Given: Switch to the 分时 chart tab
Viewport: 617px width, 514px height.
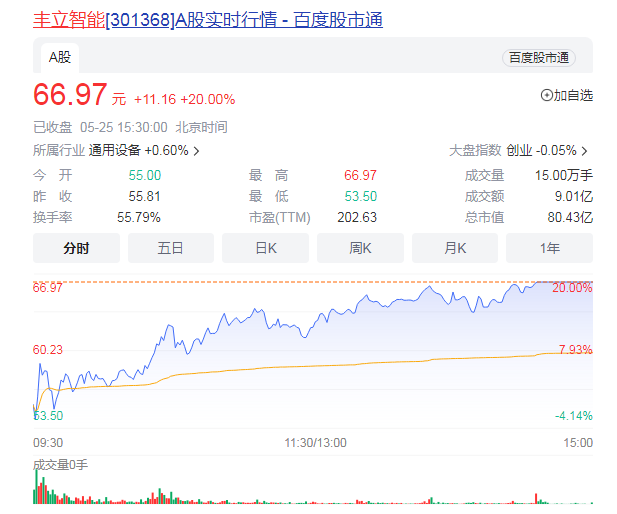Looking at the screenshot, I should (76, 248).
